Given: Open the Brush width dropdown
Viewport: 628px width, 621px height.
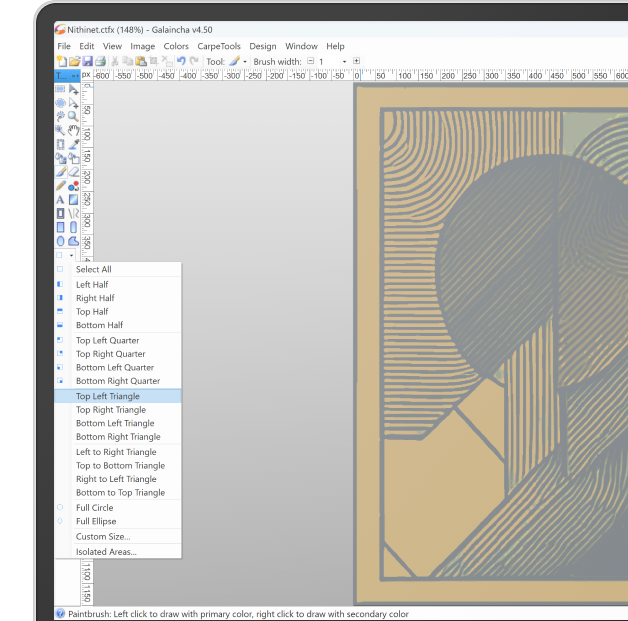Looking at the screenshot, I should (x=343, y=61).
